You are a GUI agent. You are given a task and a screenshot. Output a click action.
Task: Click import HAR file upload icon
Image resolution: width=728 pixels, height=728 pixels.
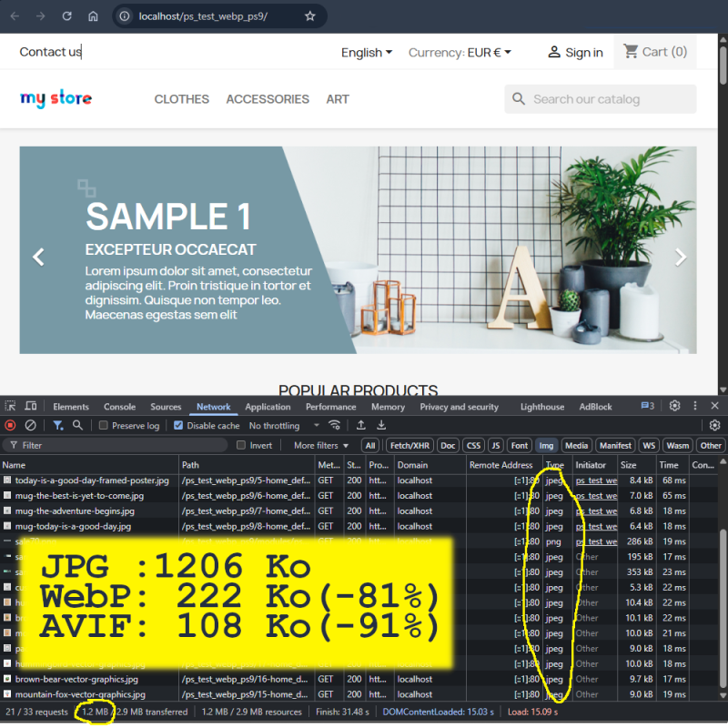pyautogui.click(x=361, y=425)
